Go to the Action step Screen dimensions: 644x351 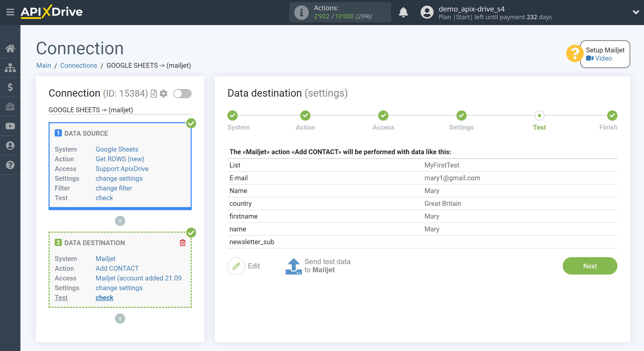[x=305, y=116]
